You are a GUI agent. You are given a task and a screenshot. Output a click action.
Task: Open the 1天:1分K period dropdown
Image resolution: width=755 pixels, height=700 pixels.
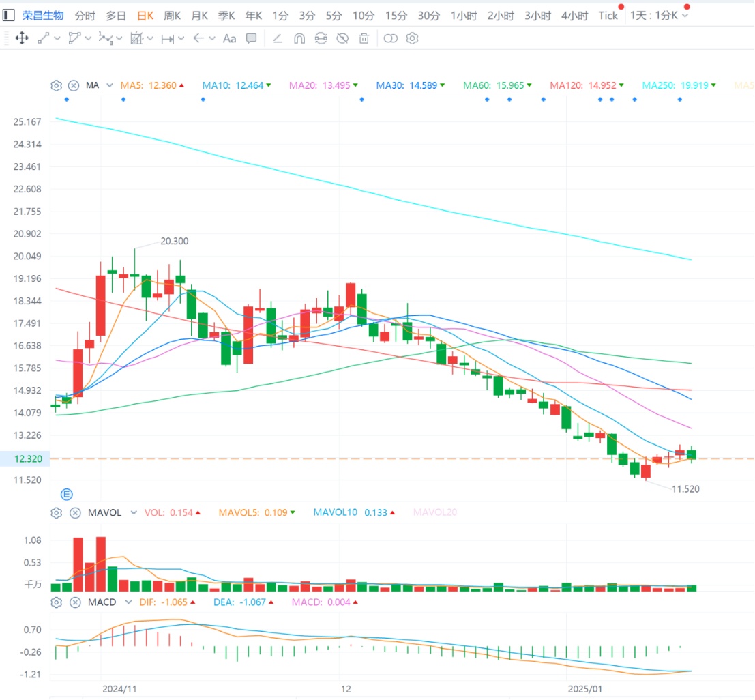pyautogui.click(x=660, y=16)
